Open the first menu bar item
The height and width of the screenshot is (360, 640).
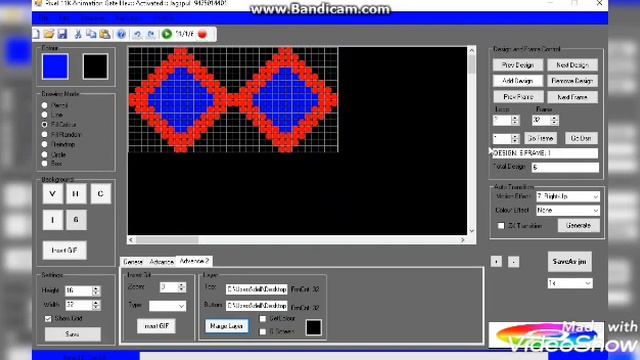(x=44, y=18)
